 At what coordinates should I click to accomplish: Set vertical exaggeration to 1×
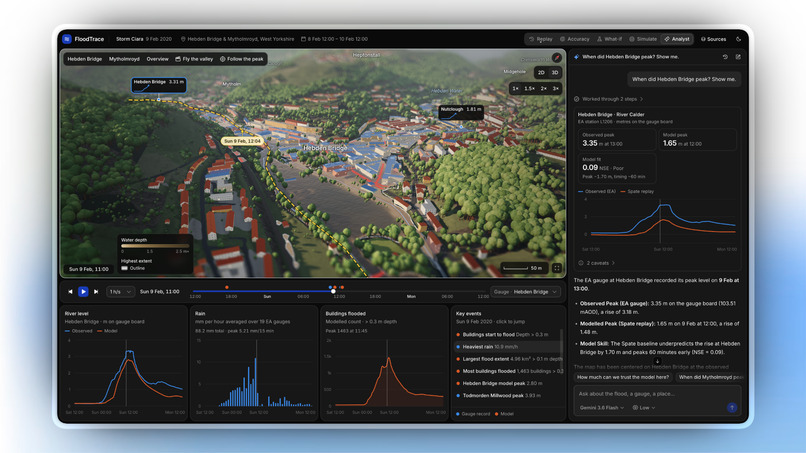click(x=515, y=88)
